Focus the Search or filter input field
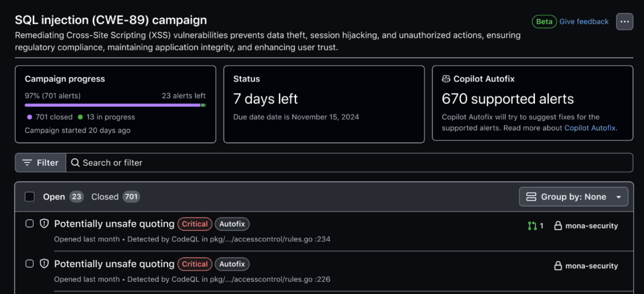The width and height of the screenshot is (644, 294). (x=349, y=163)
